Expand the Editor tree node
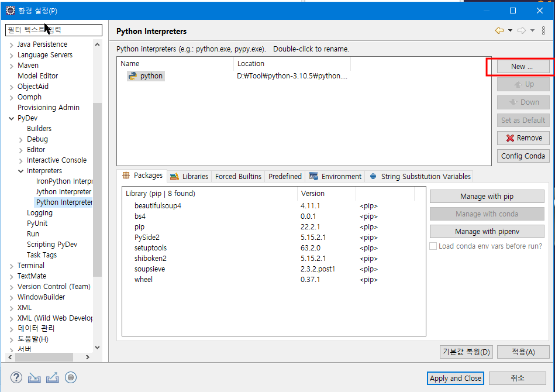The width and height of the screenshot is (555, 392). click(21, 150)
